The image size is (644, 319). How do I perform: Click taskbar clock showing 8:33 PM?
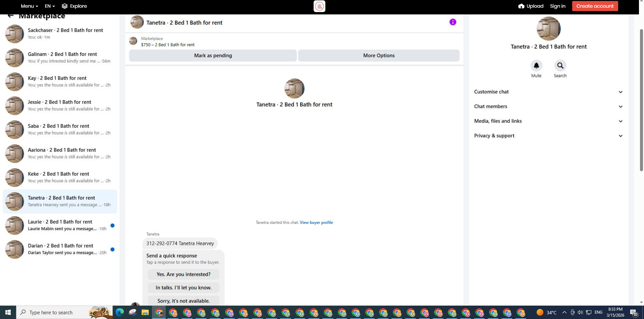615,312
